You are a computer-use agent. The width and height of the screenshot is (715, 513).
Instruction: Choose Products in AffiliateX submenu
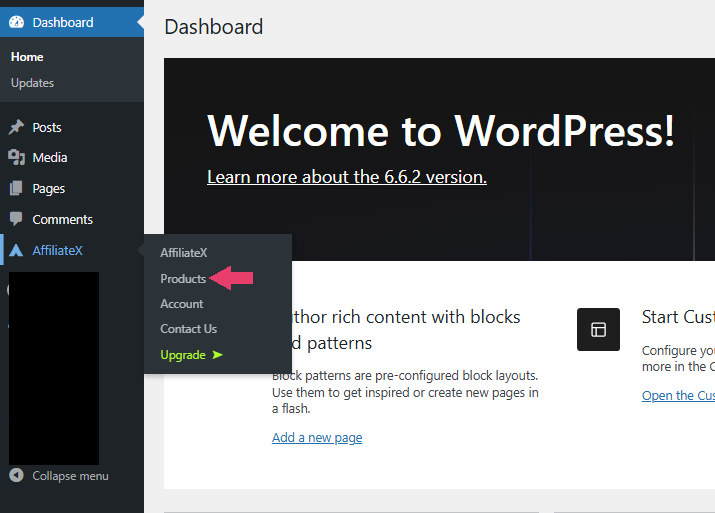[x=183, y=279]
